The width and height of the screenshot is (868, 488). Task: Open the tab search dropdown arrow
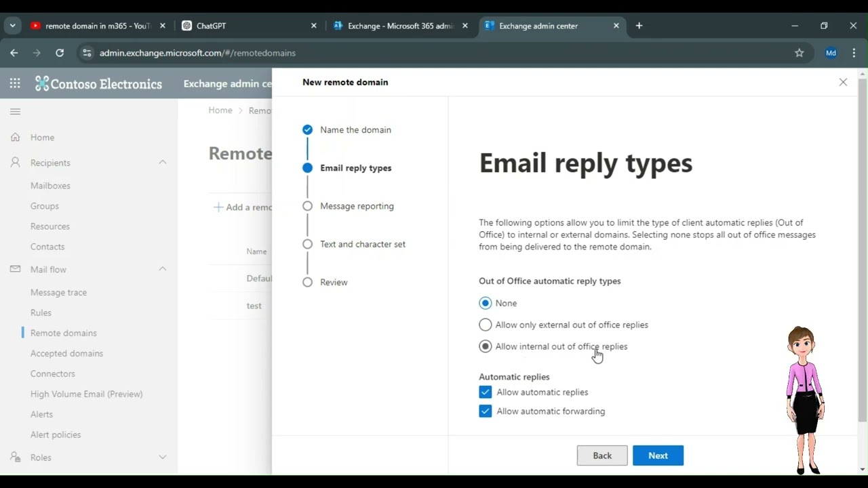(x=12, y=26)
